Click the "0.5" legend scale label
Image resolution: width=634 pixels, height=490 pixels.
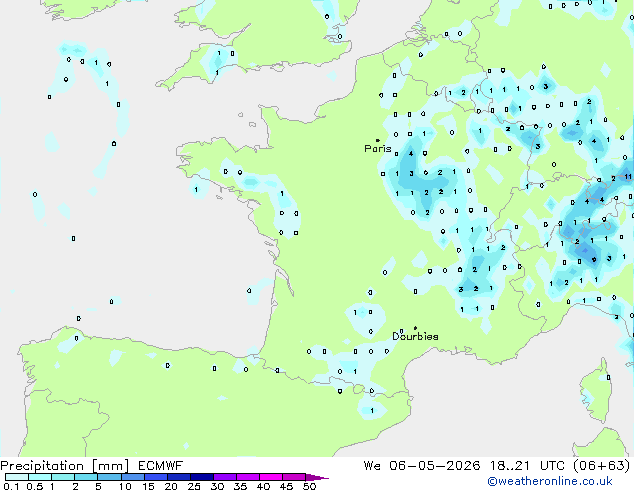pyautogui.click(x=34, y=486)
